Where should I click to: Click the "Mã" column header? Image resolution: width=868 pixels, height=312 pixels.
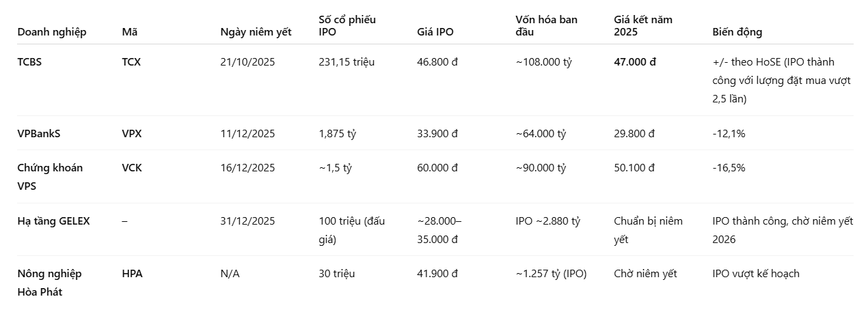coord(129,32)
